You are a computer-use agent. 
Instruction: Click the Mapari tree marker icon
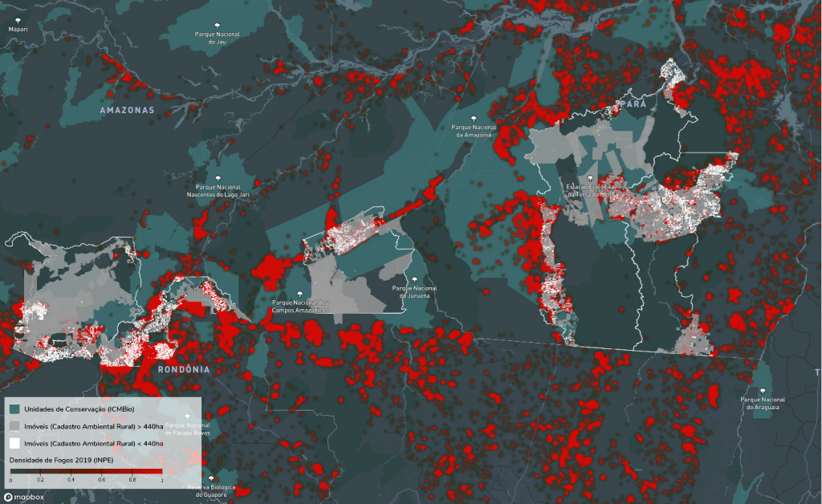[x=17, y=22]
